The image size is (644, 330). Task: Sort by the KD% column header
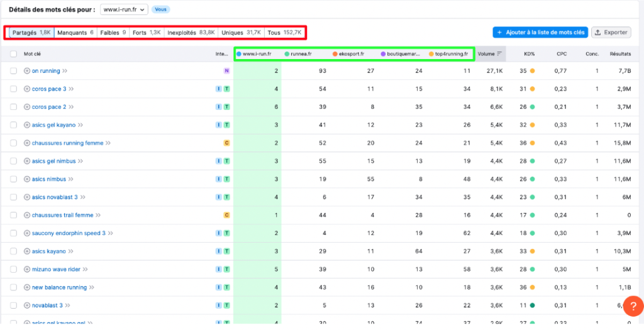point(529,54)
